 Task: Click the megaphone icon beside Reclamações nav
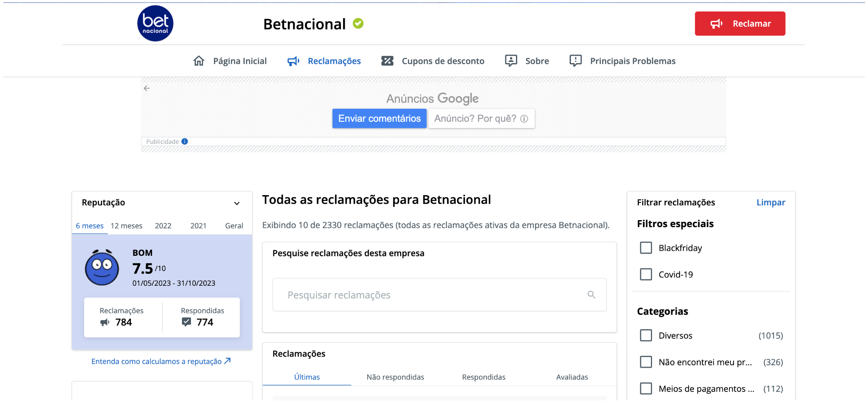click(x=293, y=61)
